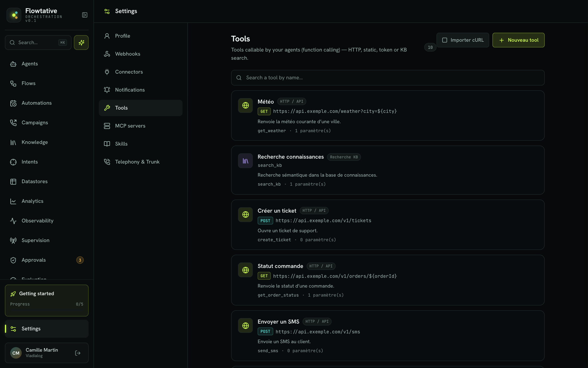588x368 pixels.
Task: Click the get_order_status function name
Action: [x=278, y=295]
